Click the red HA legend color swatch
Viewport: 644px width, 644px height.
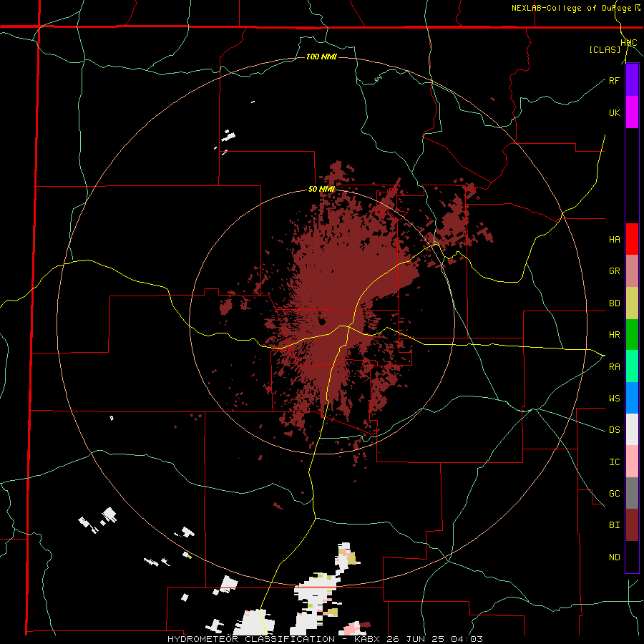coord(632,239)
